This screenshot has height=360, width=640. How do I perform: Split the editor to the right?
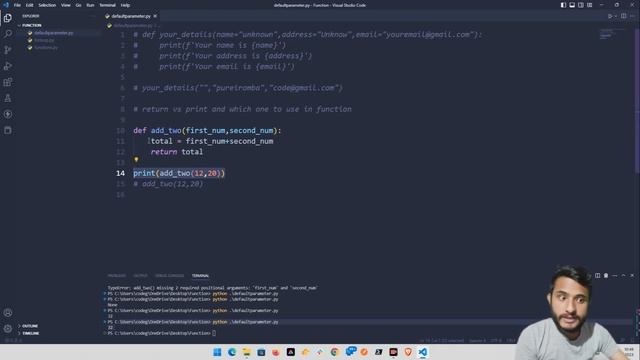click(x=623, y=16)
